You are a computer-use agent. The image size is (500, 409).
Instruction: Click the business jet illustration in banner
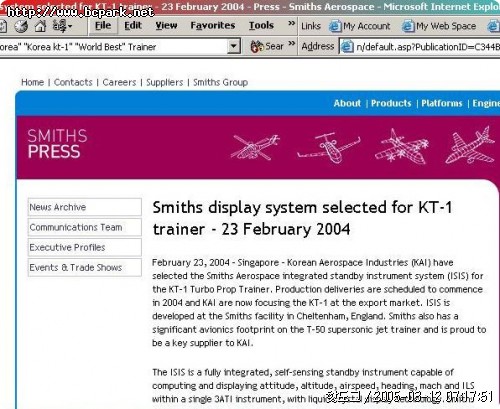[329, 147]
